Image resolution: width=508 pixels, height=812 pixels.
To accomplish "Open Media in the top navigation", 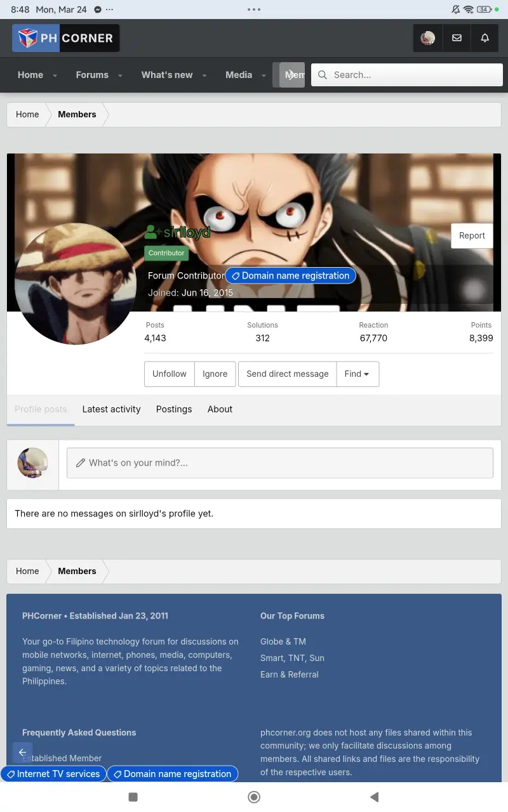I will (239, 75).
